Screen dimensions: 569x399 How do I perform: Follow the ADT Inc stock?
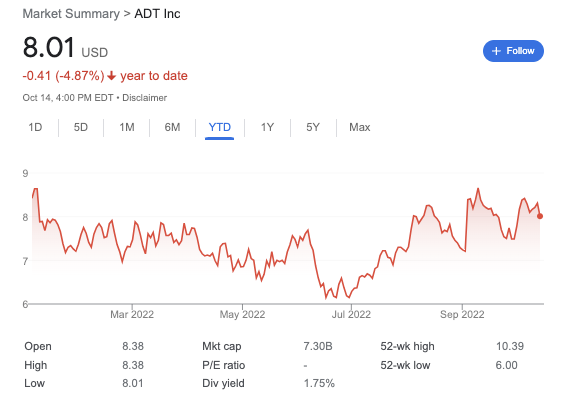click(x=513, y=51)
